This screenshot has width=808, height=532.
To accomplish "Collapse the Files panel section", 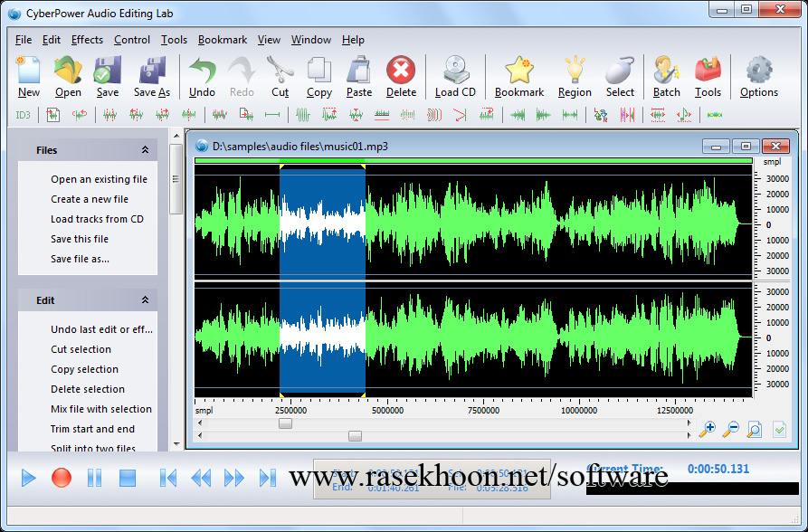I will 146,150.
